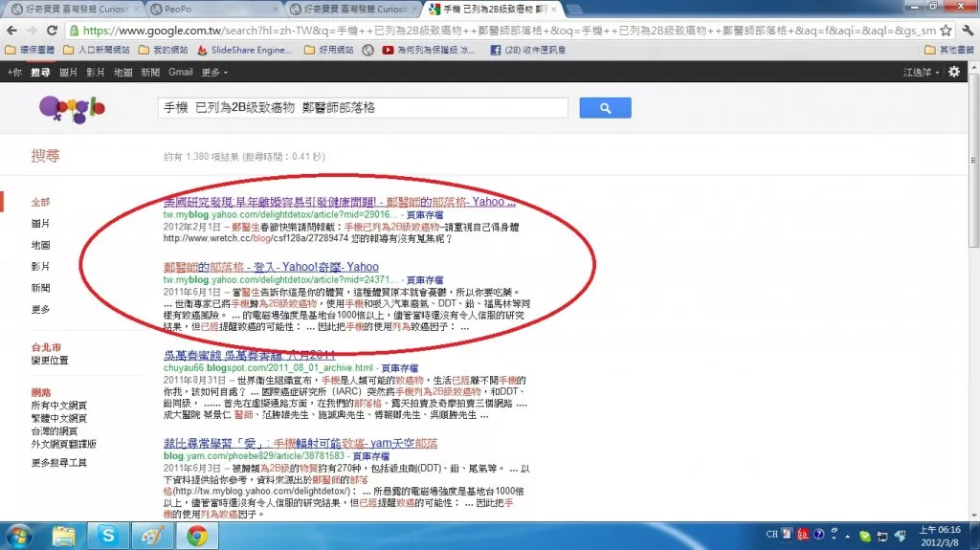The height and width of the screenshot is (550, 980).
Task: Open the SlideShare Engine bookmark
Action: point(244,50)
